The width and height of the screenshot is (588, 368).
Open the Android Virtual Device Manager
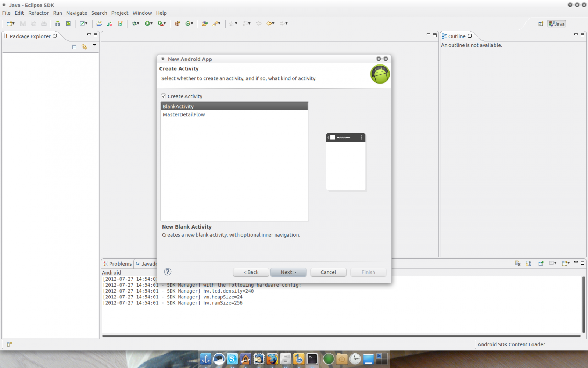(68, 24)
